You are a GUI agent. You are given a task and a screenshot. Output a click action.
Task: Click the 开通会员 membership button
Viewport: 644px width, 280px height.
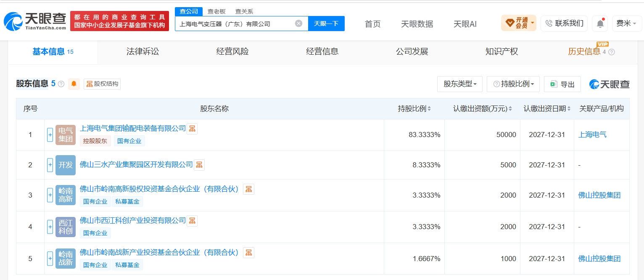click(519, 23)
